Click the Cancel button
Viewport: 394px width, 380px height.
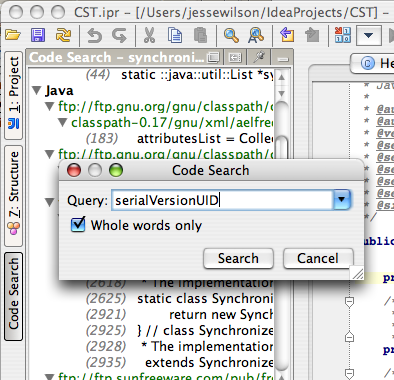click(x=318, y=258)
